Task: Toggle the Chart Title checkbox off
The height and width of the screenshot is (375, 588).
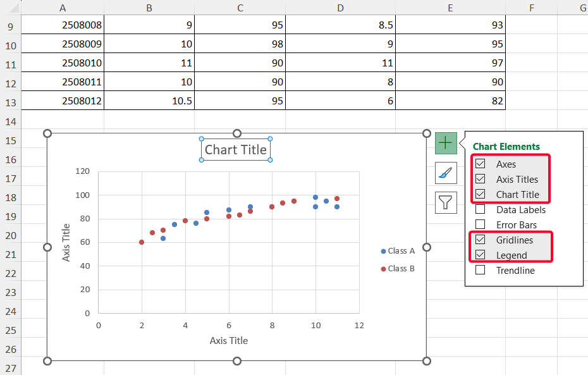Action: click(x=481, y=195)
